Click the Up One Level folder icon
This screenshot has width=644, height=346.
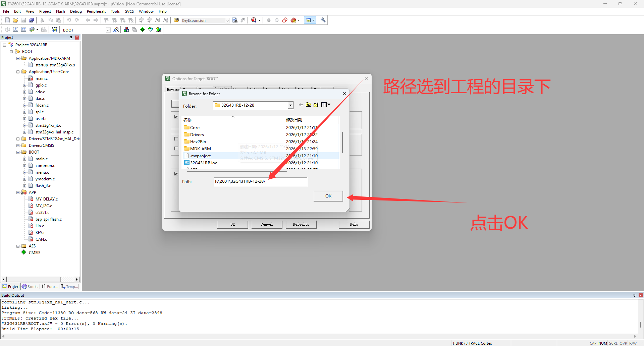point(308,105)
